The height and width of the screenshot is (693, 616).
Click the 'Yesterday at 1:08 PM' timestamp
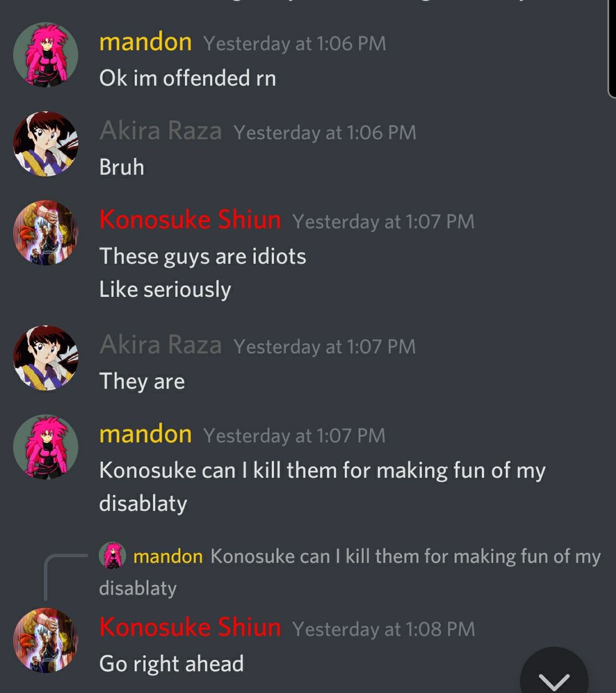point(384,629)
